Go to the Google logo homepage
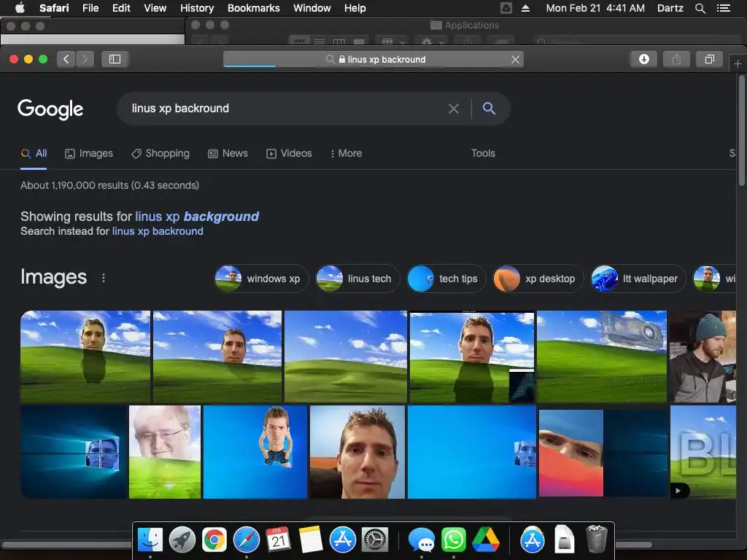Image resolution: width=747 pixels, height=560 pixels. [x=50, y=109]
